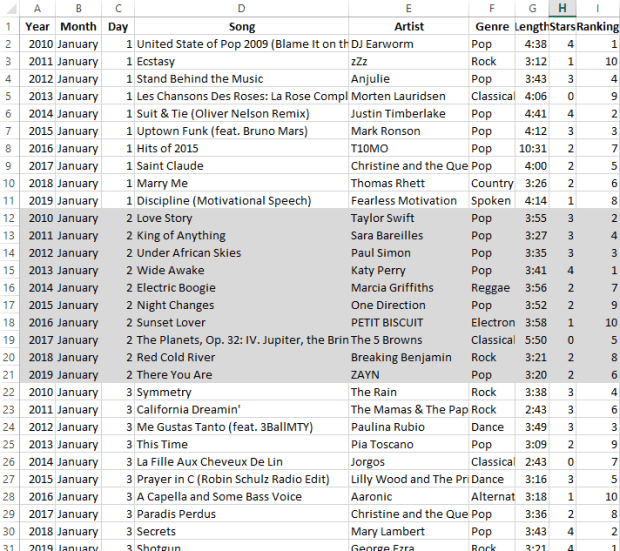620x551 pixels.
Task: Select row 21 header
Action: [x=10, y=375]
